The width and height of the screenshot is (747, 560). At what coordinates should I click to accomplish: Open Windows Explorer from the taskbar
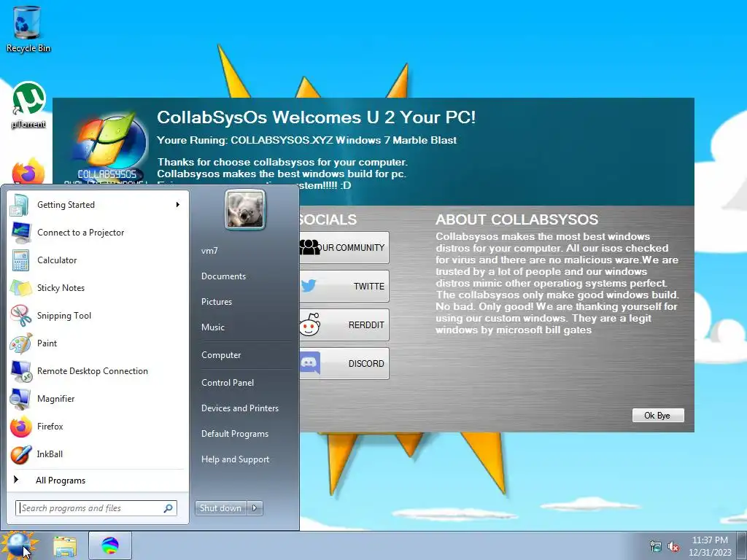click(x=65, y=545)
